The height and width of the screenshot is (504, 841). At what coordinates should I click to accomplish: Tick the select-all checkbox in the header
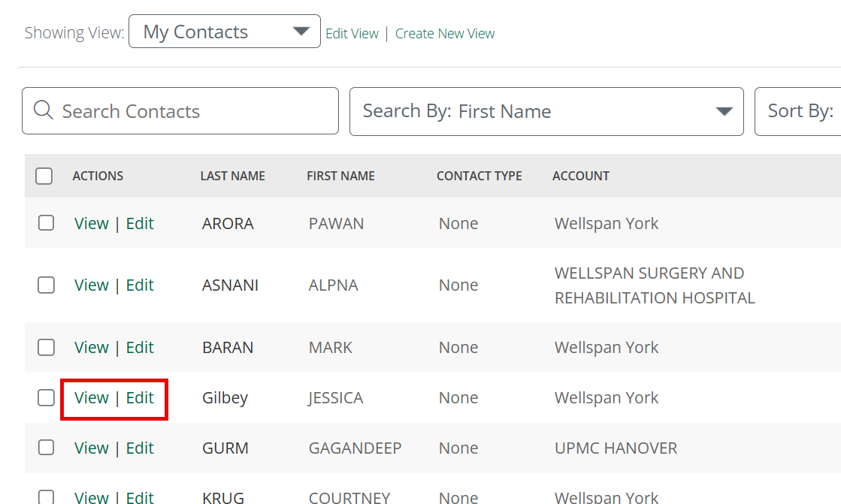click(44, 176)
